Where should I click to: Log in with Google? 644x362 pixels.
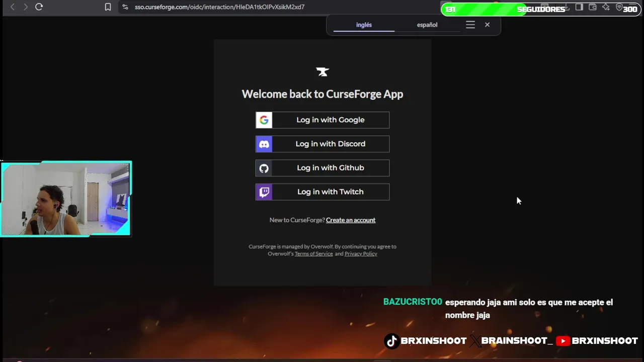(323, 120)
